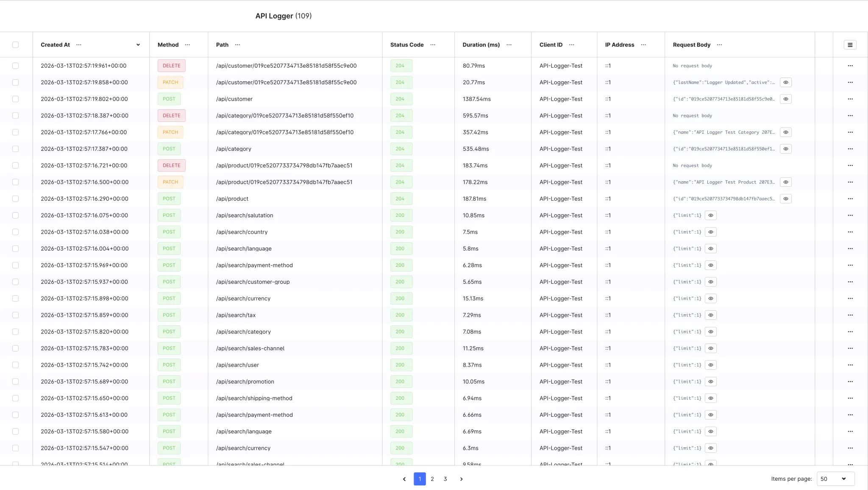Open row actions for DELETE customer entry

coord(850,66)
